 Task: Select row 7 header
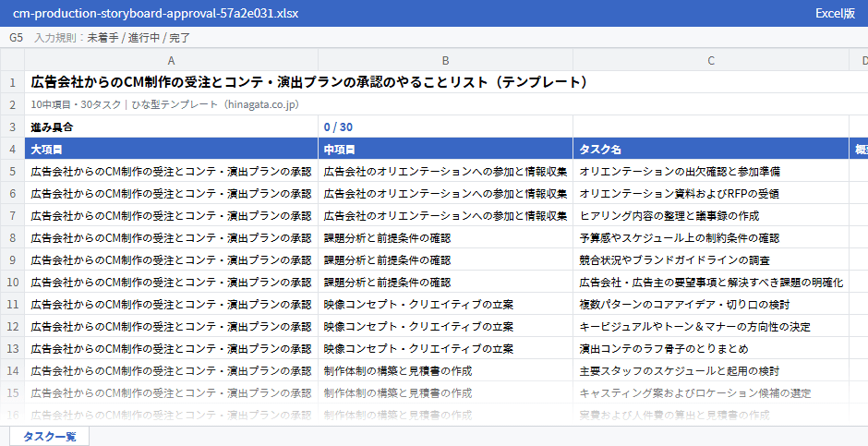coord(12,215)
